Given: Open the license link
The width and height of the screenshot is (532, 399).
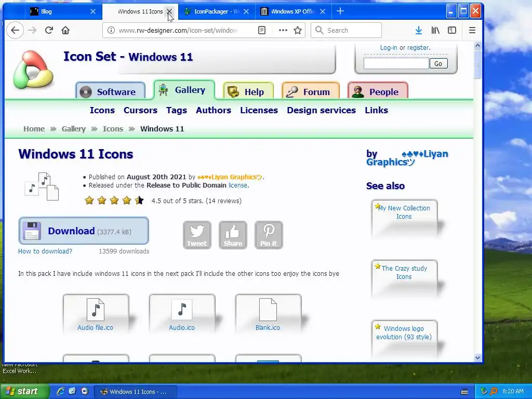Looking at the screenshot, I should 238,185.
